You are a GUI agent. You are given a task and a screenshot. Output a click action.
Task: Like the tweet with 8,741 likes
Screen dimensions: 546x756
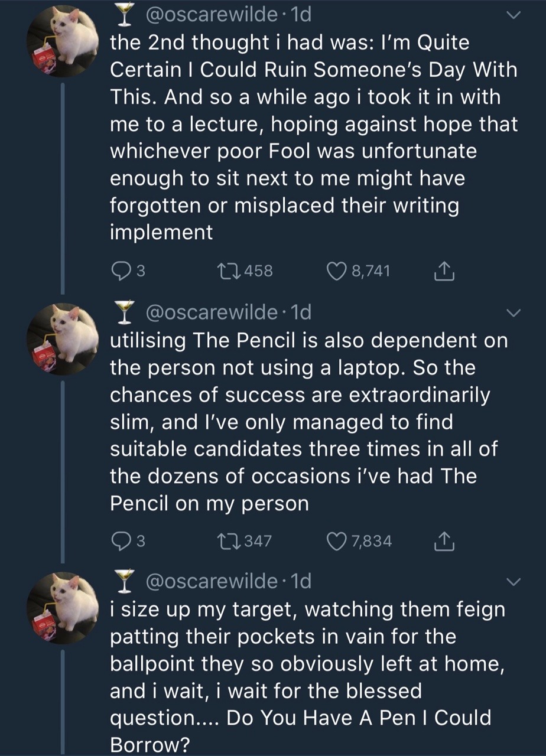337,271
